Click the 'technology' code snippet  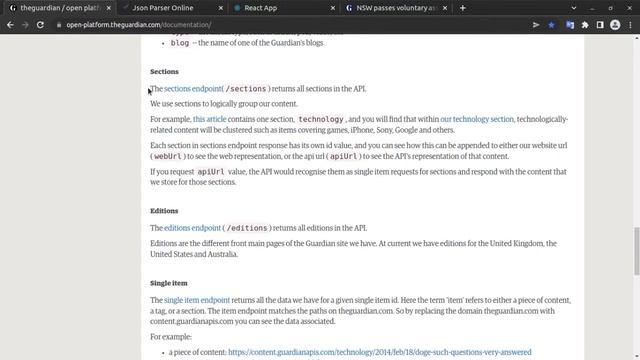coord(321,119)
